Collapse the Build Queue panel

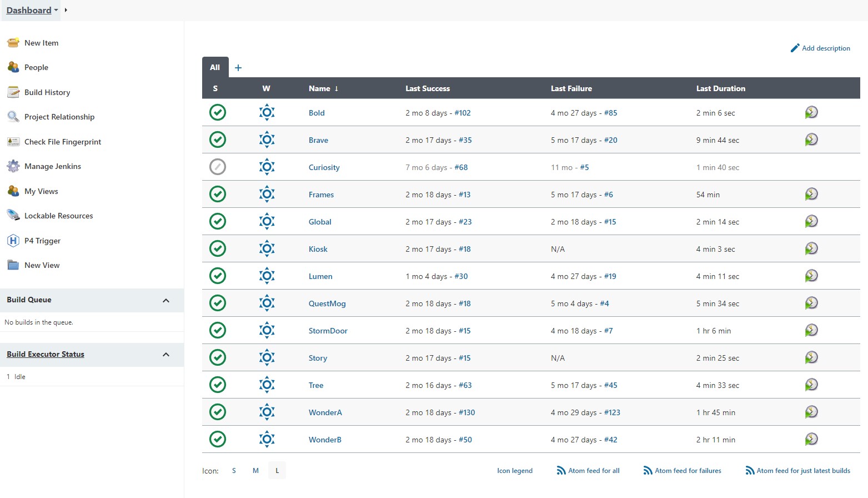(x=165, y=300)
